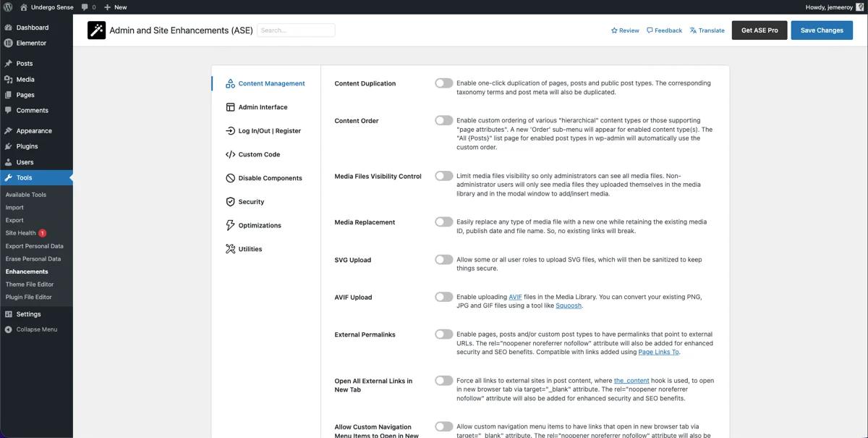Click the Utilities tools icon
The width and height of the screenshot is (868, 438).
pos(230,249)
